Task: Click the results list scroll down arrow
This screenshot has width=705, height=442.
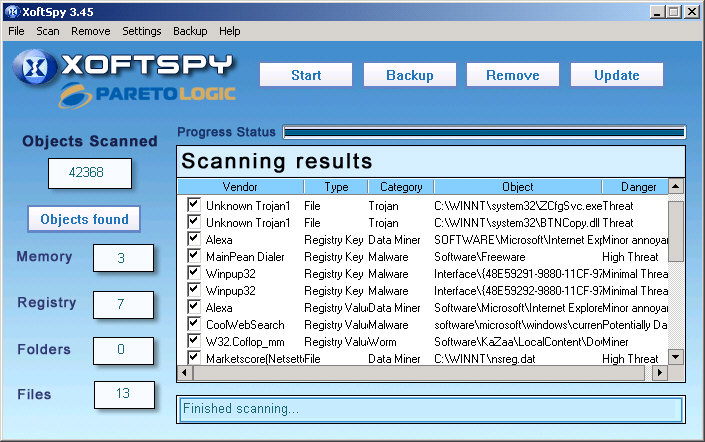Action: (x=676, y=357)
